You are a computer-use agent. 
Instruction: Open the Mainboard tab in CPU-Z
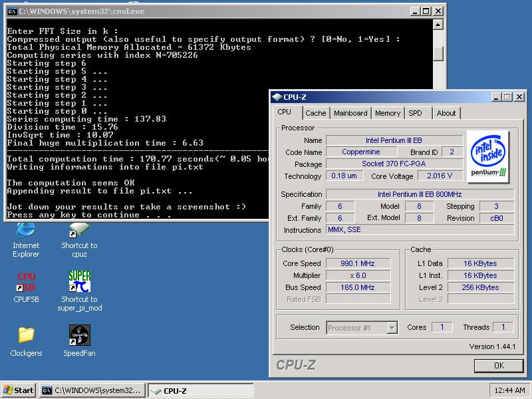pos(350,113)
